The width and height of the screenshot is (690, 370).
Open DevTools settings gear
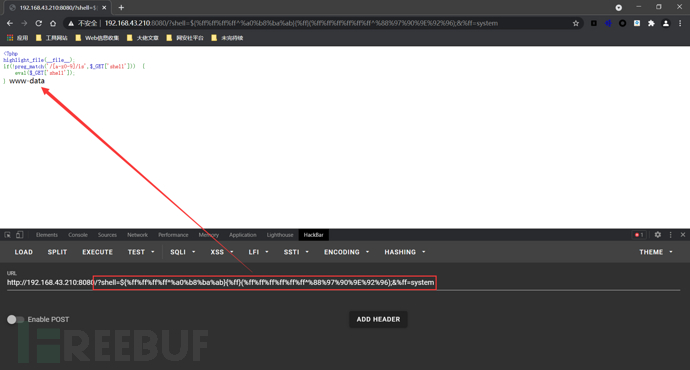(x=657, y=235)
